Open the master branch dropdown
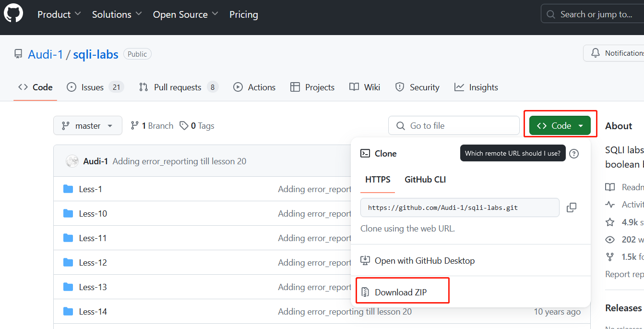The height and width of the screenshot is (329, 644). click(x=88, y=126)
